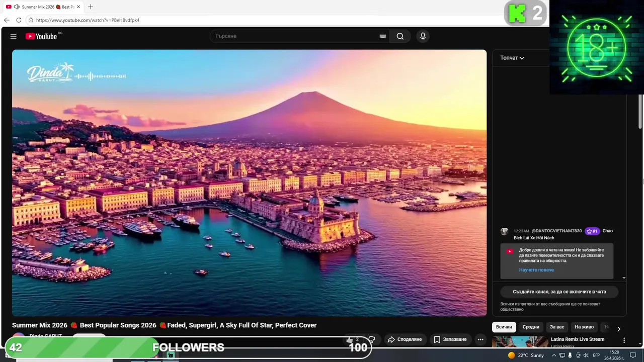Click Научете повече link in chat
644x362 pixels.
tap(536, 270)
